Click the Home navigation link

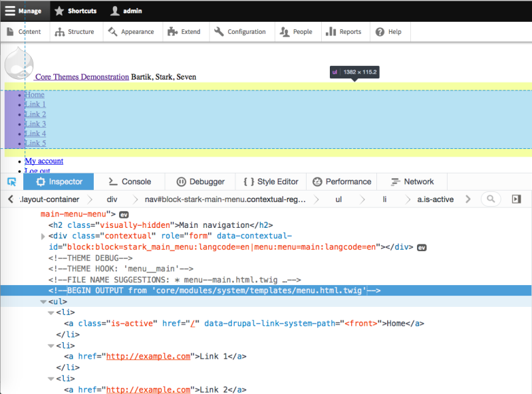coord(35,94)
